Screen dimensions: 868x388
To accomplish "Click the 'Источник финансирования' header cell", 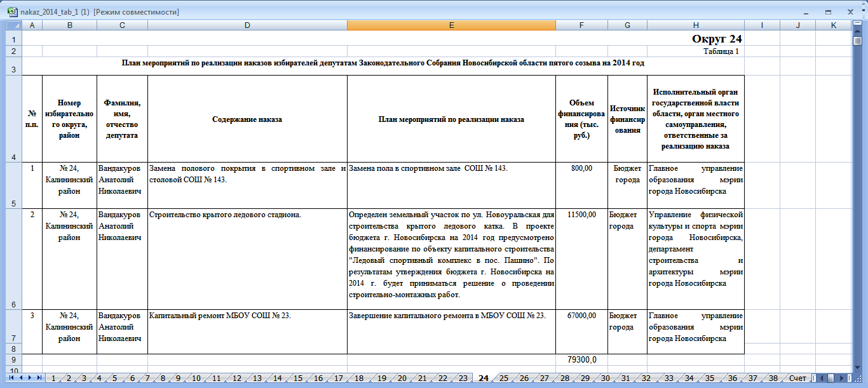I will point(627,119).
